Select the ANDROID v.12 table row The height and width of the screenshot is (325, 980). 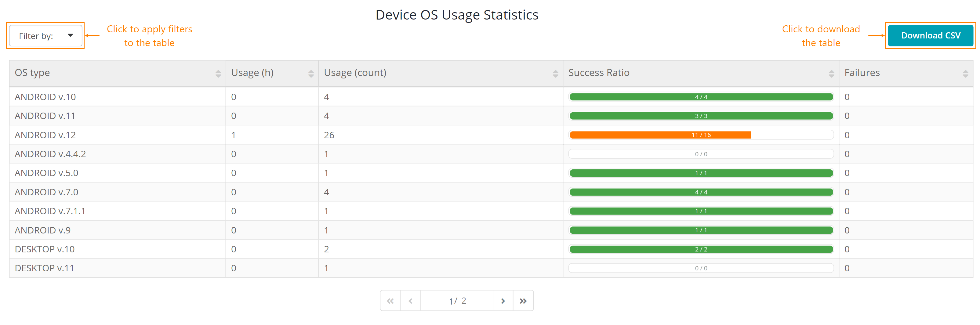[x=114, y=135]
